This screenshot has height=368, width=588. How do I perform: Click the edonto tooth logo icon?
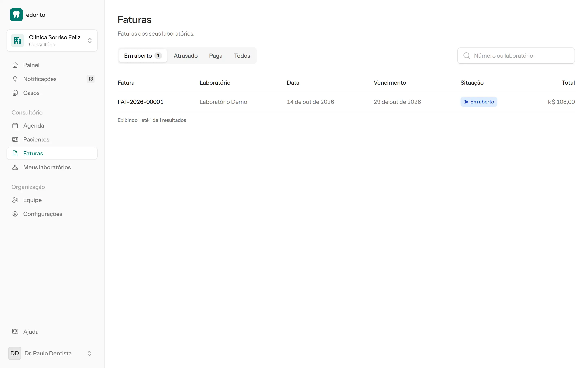pos(16,15)
